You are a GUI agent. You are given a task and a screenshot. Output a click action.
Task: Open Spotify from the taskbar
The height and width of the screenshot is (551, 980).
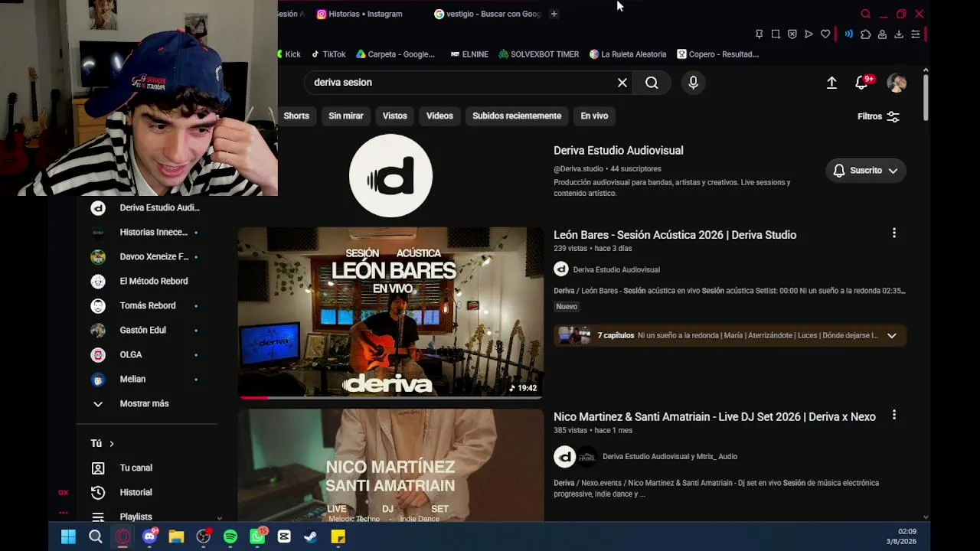pos(230,537)
